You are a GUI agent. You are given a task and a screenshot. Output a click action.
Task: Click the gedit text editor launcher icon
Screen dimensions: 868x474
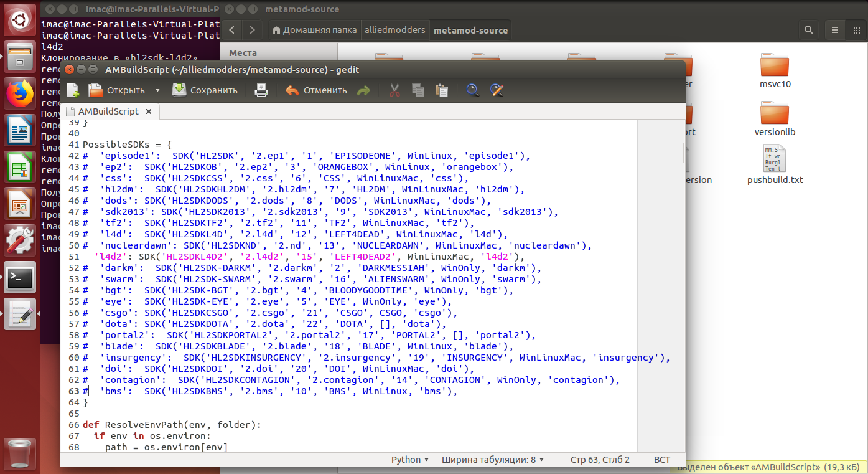click(x=20, y=314)
